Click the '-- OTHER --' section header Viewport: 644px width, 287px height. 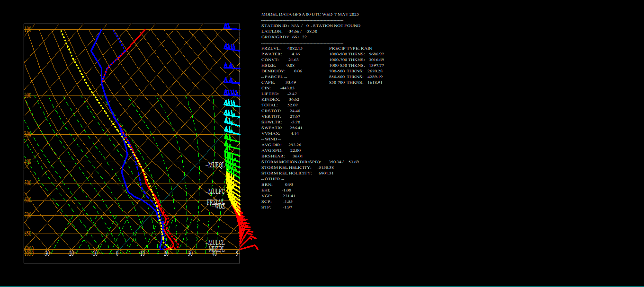coord(272,179)
